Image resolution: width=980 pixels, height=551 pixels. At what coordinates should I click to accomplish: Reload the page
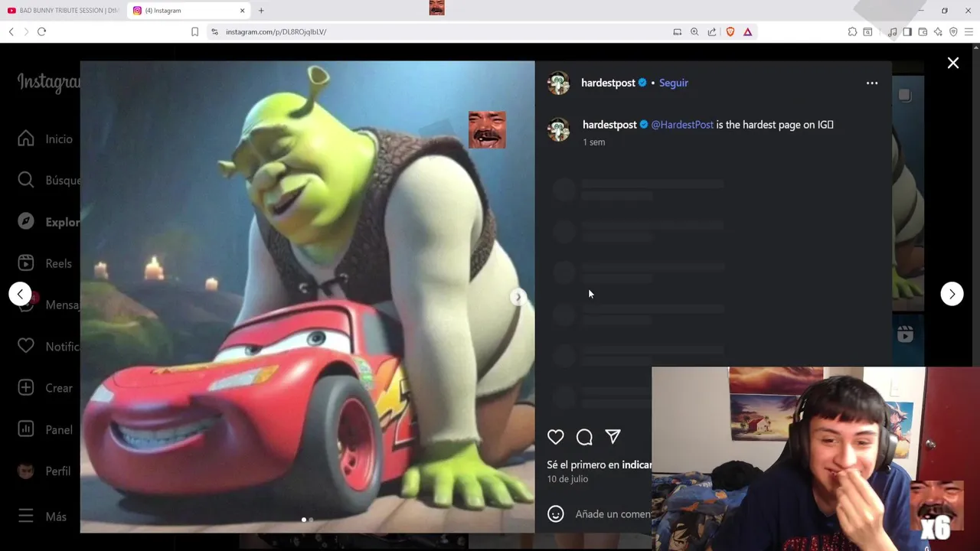[x=41, y=31]
